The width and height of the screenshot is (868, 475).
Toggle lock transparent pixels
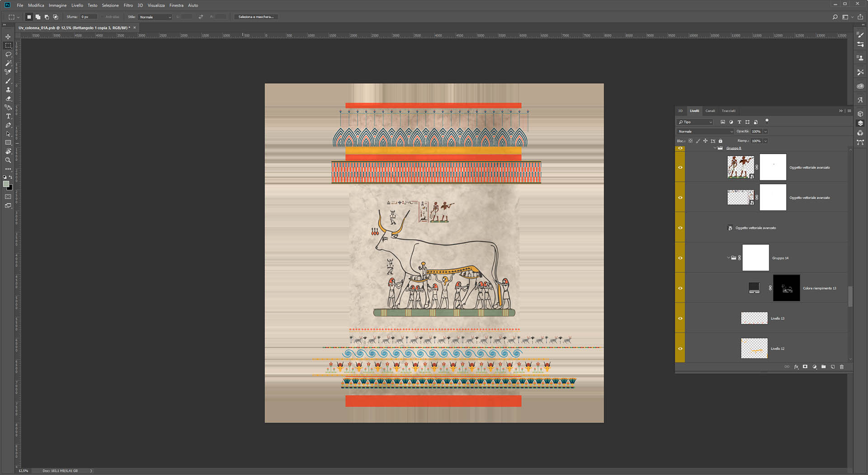pos(690,141)
